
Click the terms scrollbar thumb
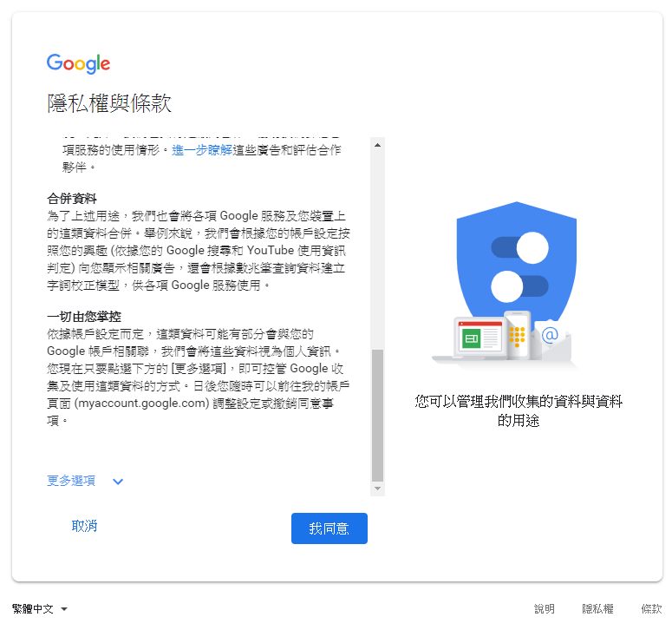click(x=377, y=416)
